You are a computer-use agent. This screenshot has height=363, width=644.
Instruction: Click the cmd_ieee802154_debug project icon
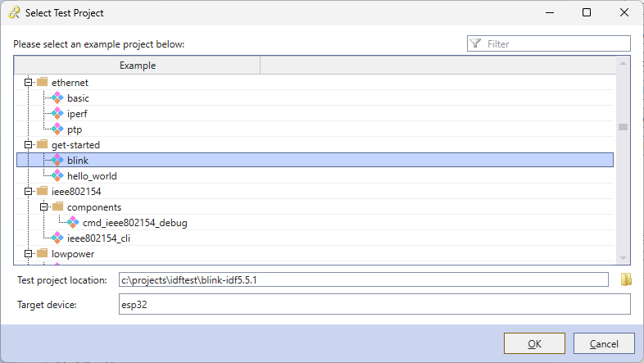coord(73,223)
